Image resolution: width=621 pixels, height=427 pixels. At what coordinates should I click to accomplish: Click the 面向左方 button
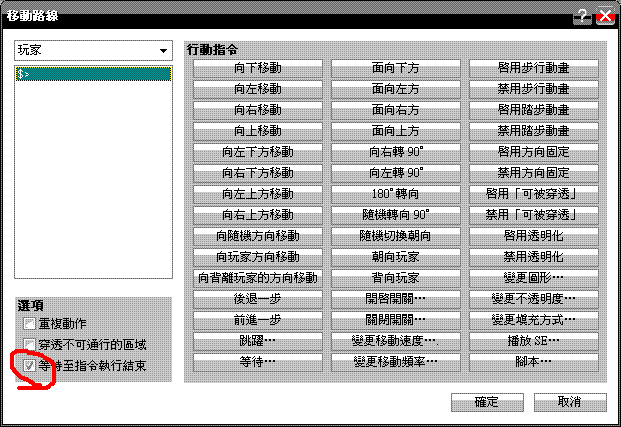point(396,89)
